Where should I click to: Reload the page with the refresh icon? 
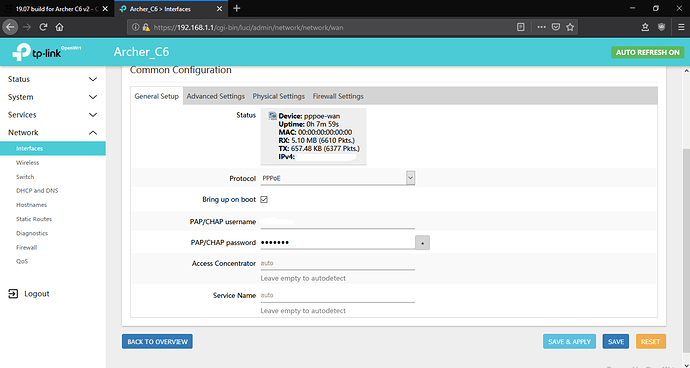(43, 27)
